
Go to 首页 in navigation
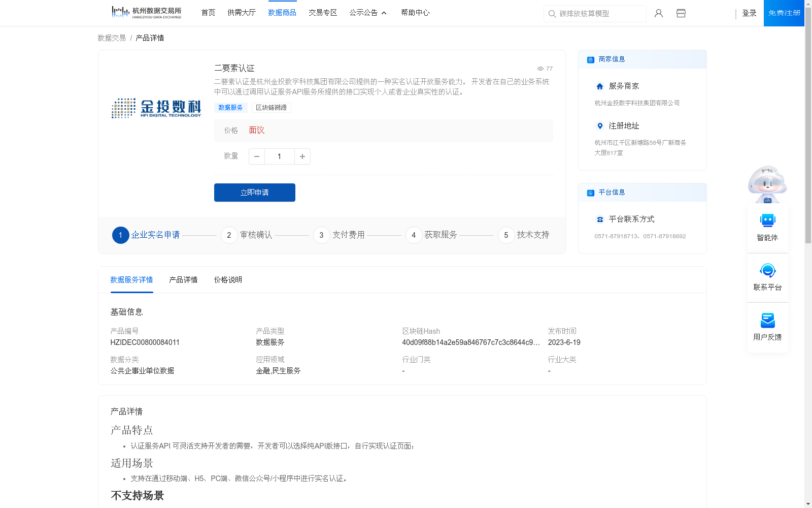(208, 13)
